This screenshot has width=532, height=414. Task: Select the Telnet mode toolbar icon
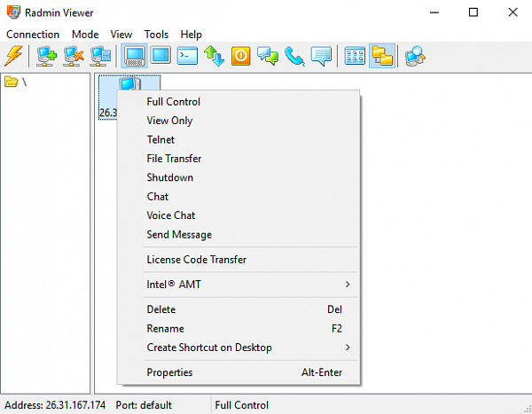coord(187,56)
